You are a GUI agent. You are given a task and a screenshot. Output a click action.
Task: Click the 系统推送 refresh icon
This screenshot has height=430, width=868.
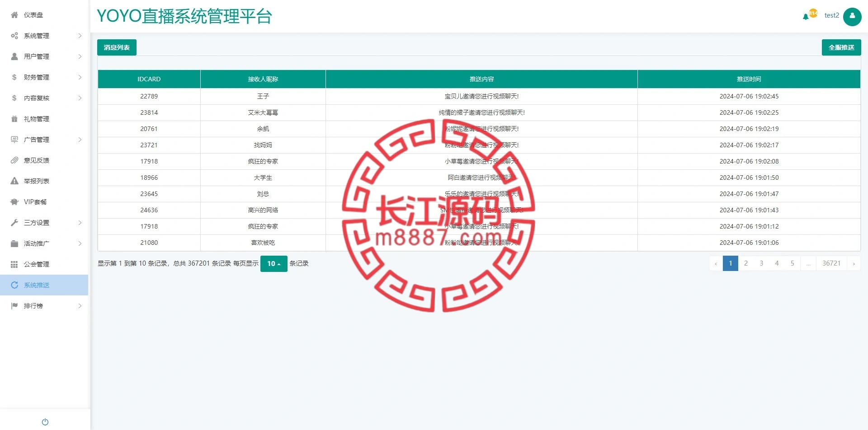(14, 285)
